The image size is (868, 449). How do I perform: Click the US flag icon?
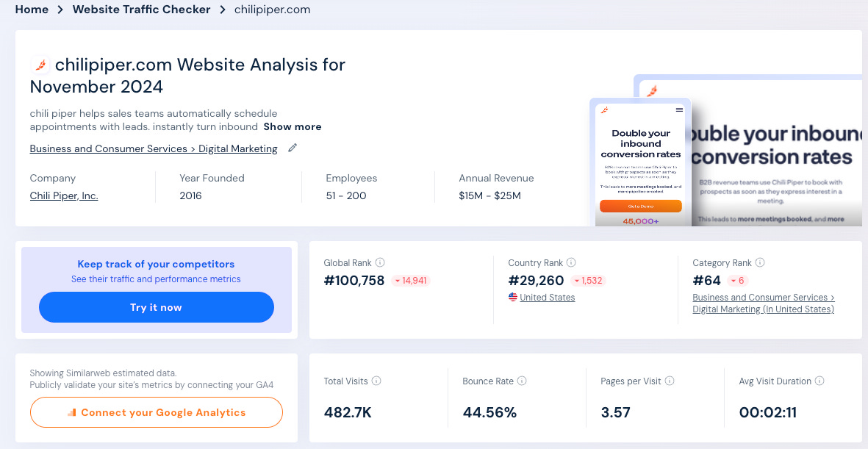512,298
